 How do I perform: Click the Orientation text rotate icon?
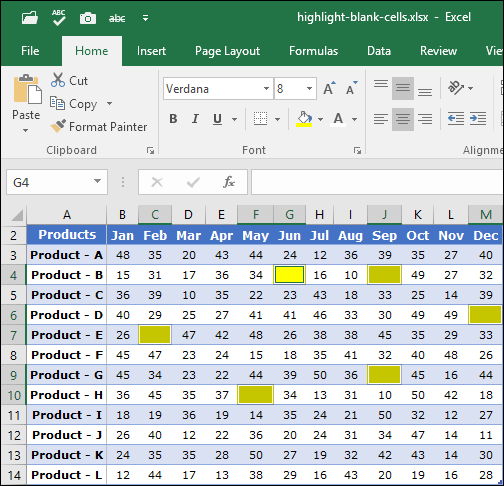tap(456, 88)
